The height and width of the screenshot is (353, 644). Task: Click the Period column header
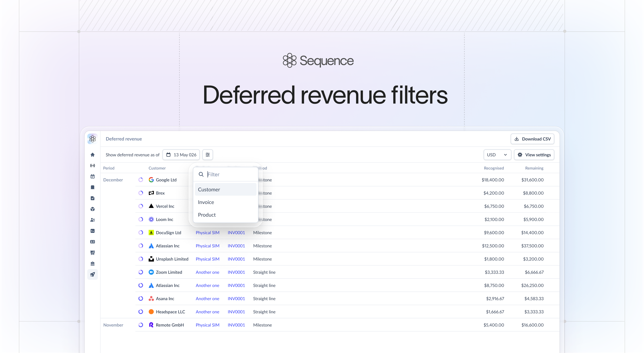pyautogui.click(x=109, y=168)
